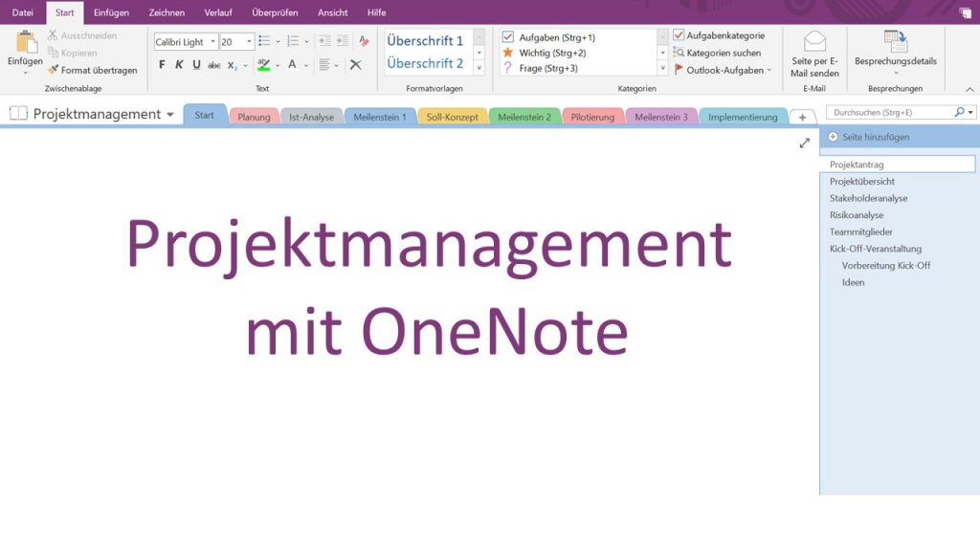Click Kategorien suchen

click(x=717, y=54)
